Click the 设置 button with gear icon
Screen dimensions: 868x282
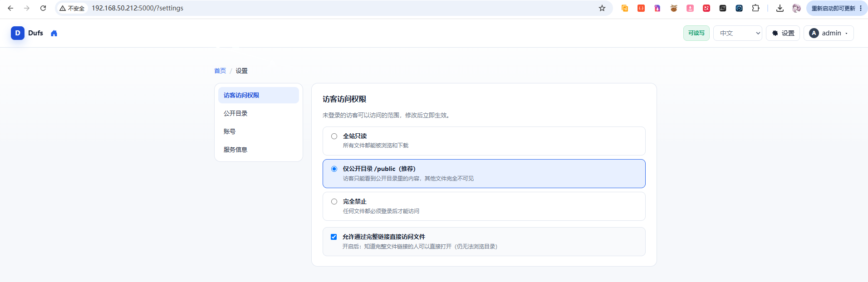click(783, 33)
